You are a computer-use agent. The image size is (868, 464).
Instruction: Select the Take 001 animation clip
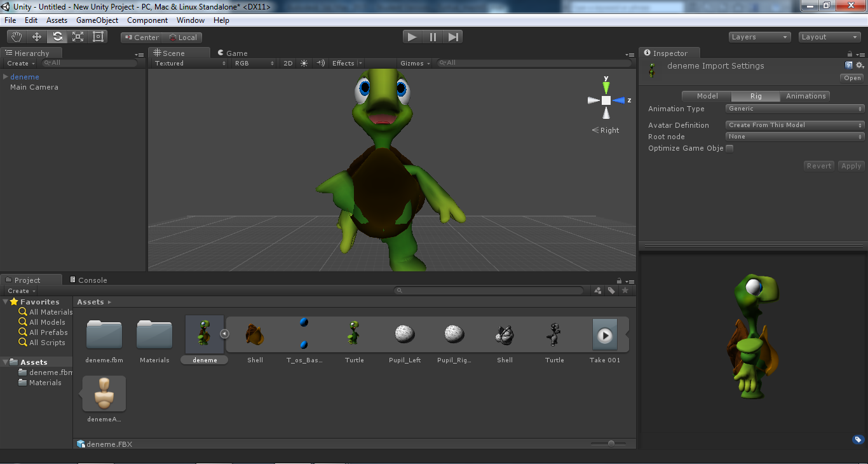point(604,334)
